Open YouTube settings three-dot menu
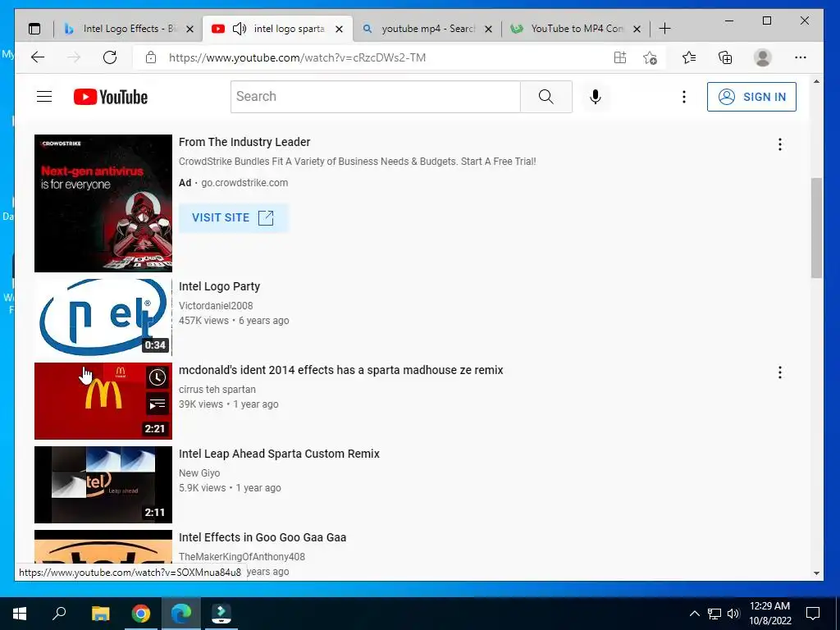 tap(683, 97)
